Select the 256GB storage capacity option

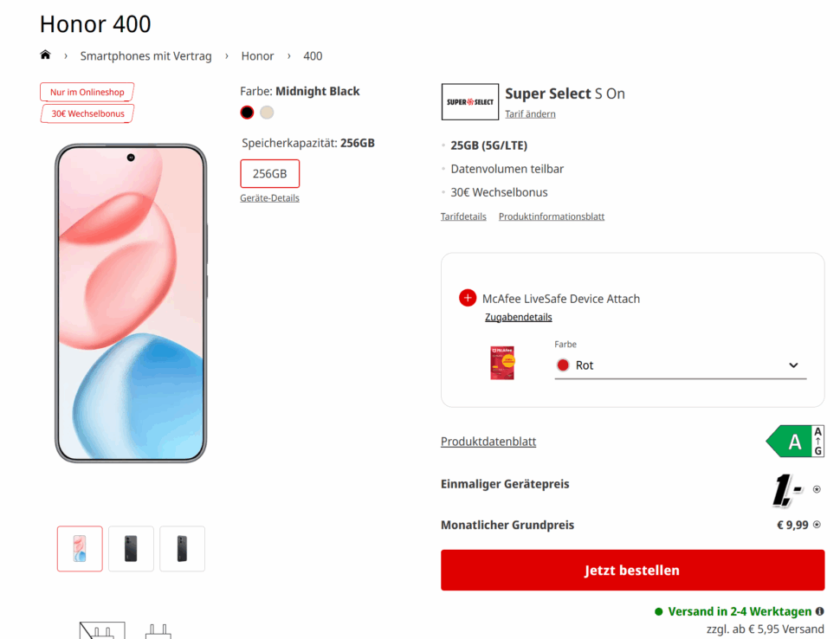click(269, 173)
